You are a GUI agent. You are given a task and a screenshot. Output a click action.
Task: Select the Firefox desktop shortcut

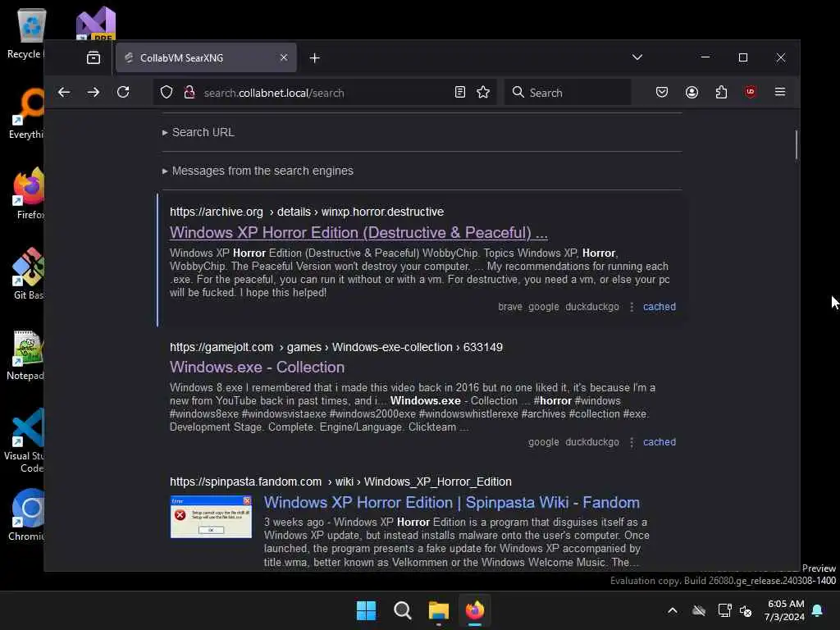pos(29,194)
